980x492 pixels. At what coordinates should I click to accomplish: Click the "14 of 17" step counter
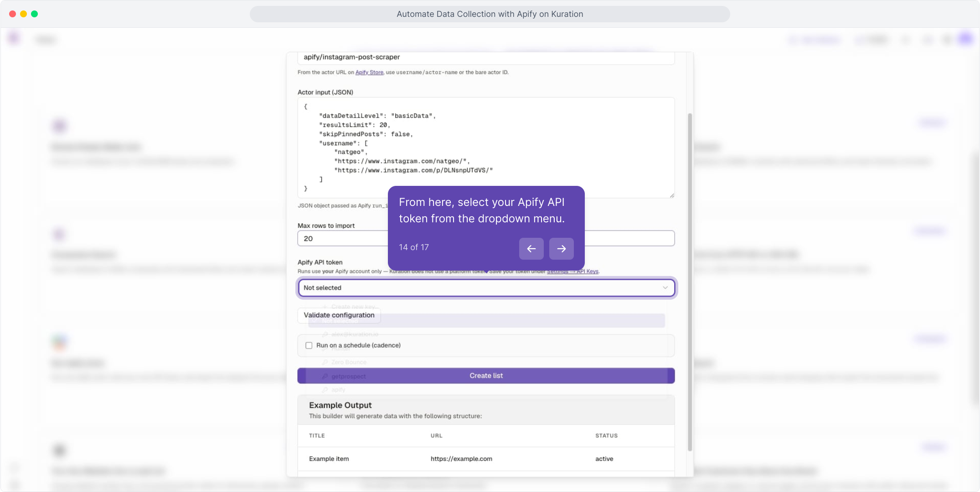point(413,247)
